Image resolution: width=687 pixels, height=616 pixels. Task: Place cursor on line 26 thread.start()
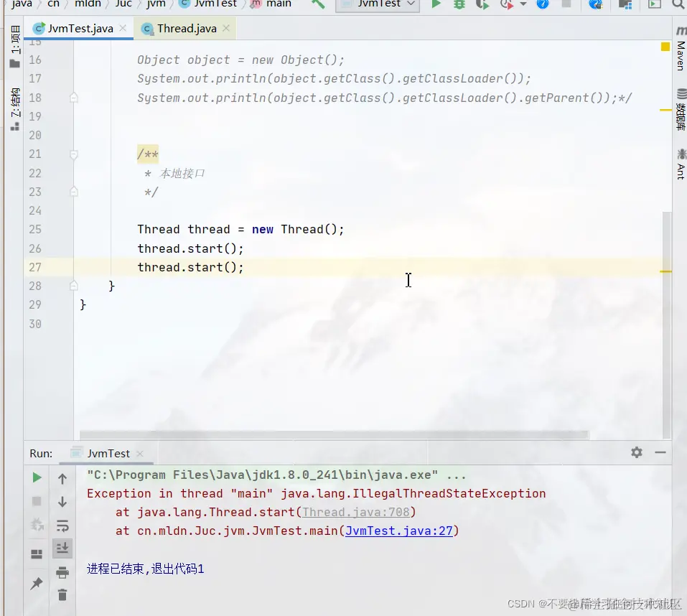coord(190,248)
